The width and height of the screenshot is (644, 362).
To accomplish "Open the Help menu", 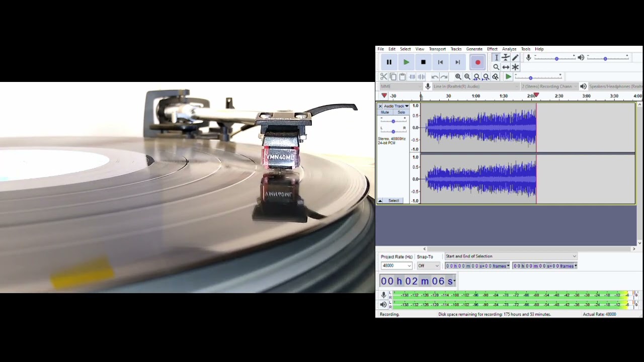I will 539,49.
